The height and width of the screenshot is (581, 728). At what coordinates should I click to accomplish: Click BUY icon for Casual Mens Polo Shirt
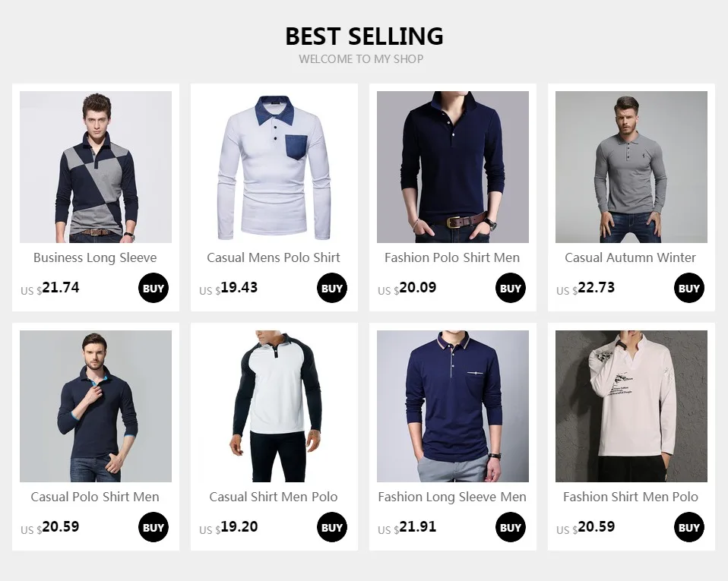332,288
